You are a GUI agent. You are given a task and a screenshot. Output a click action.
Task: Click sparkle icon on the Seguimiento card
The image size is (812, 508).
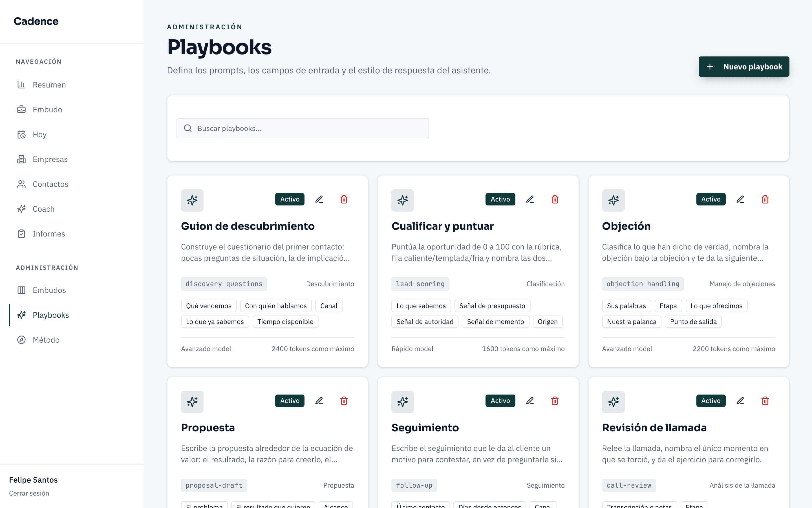(403, 402)
